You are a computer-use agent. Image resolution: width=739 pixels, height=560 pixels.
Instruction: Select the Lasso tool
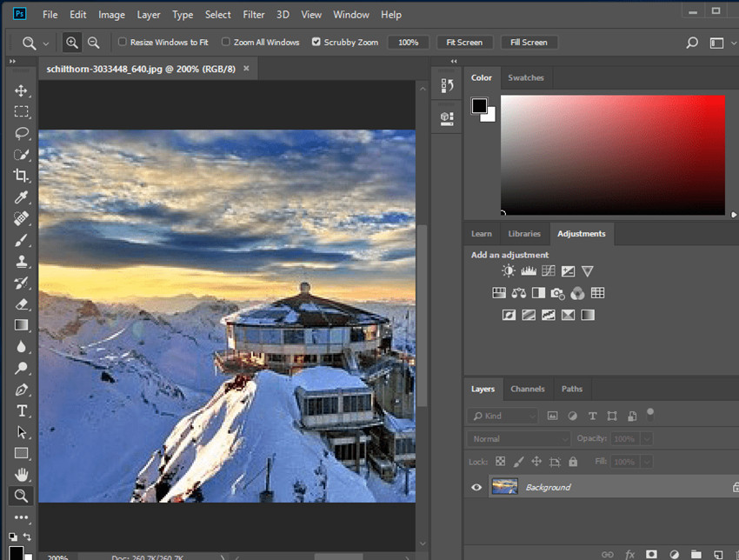pos(22,133)
